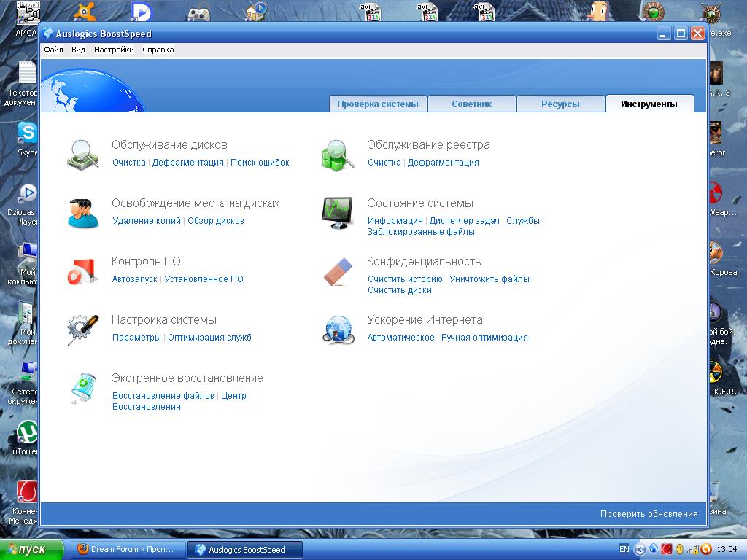This screenshot has width=747, height=560.
Task: Click the software control red box icon
Action: coord(82,271)
